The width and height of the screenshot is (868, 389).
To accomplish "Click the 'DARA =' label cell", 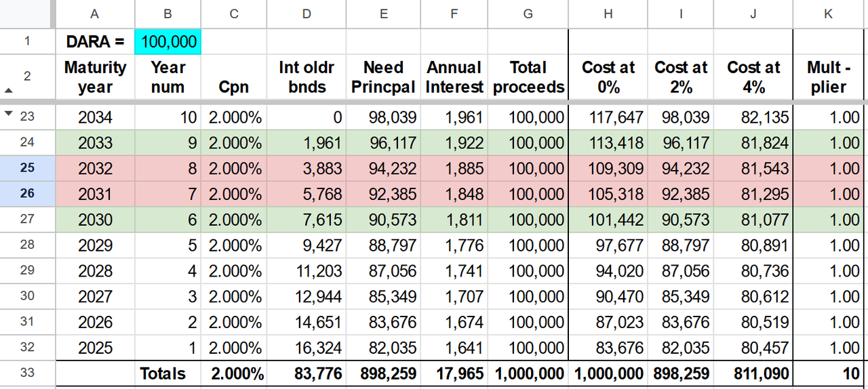I will click(x=94, y=41).
